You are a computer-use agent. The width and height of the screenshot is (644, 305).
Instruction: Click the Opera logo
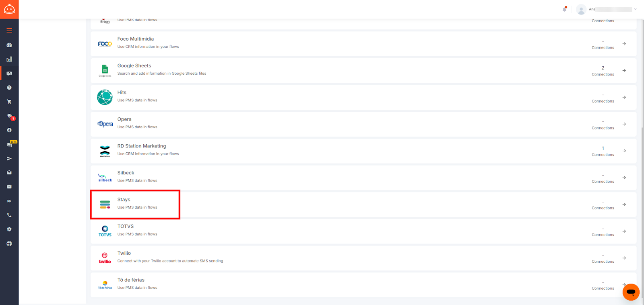click(x=105, y=124)
